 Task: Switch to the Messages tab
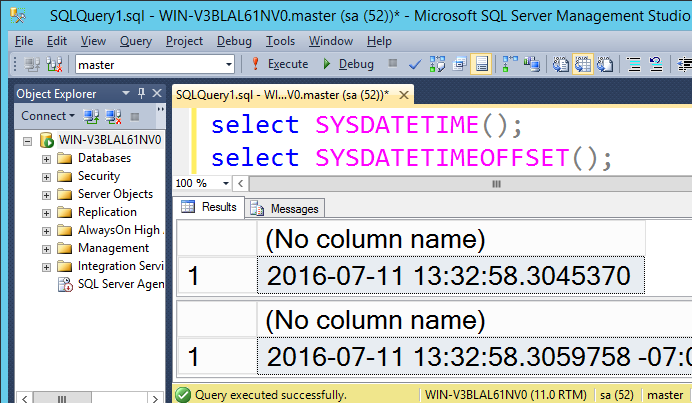tap(285, 208)
